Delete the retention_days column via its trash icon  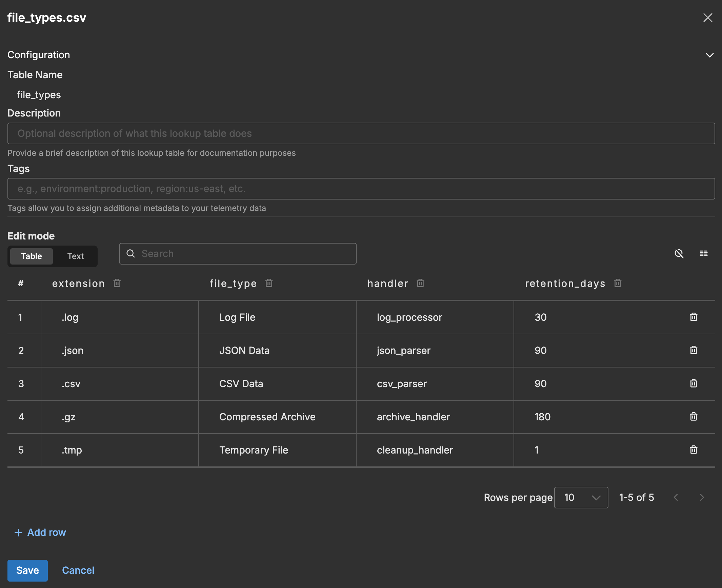tap(618, 283)
